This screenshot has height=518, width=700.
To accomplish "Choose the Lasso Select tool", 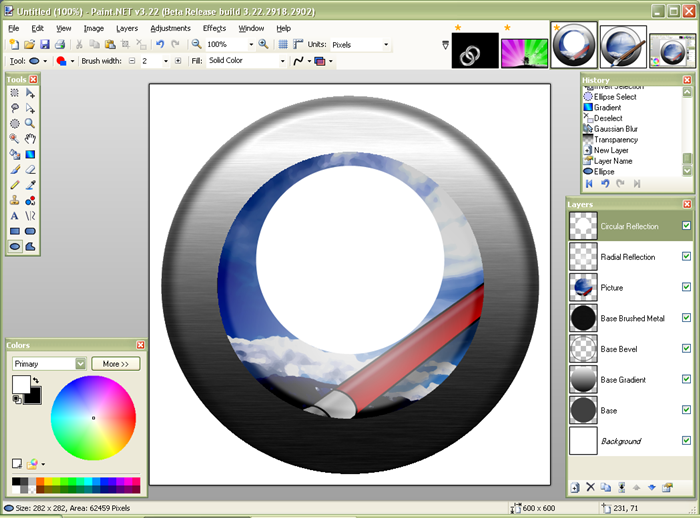I will coord(15,108).
